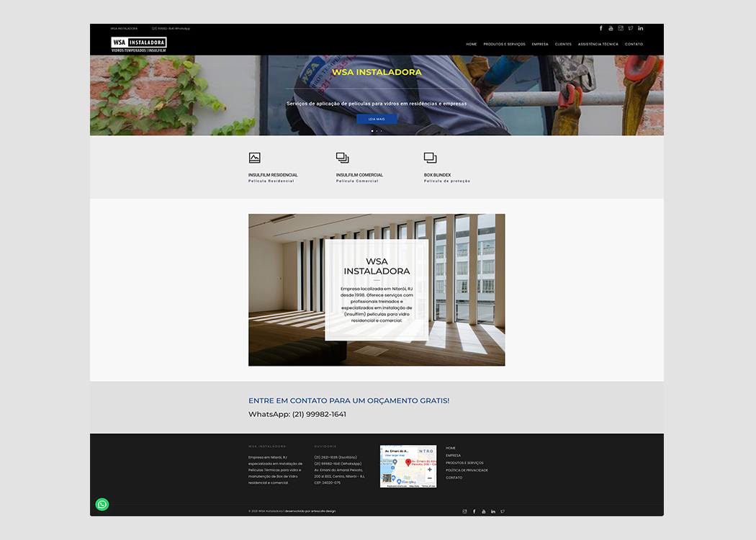Click the 'WhatsApp: (21) 99982-1641' contact line
This screenshot has height=540, width=756.
pos(297,414)
